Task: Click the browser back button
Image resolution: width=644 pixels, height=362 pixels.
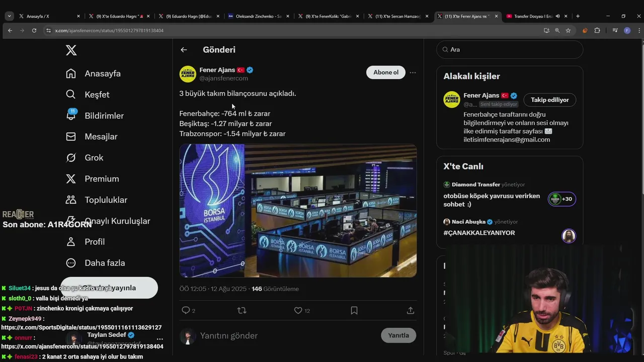Action: pyautogui.click(x=10, y=31)
